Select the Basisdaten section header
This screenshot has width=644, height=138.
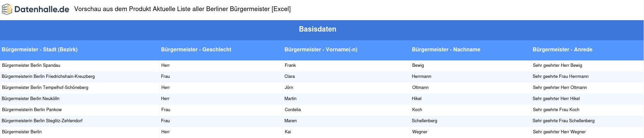tap(318, 29)
